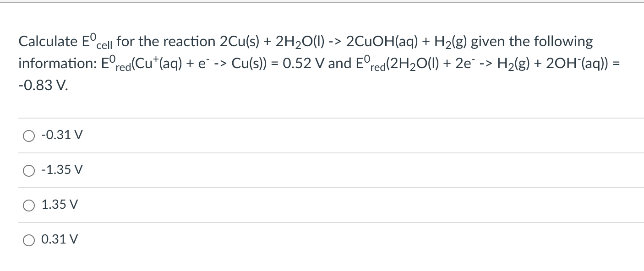
Task: Click the radio button beside -1.35 V
Action: (29, 169)
